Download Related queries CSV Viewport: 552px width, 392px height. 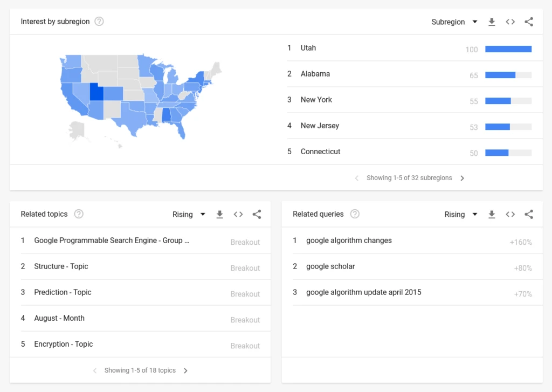(492, 215)
